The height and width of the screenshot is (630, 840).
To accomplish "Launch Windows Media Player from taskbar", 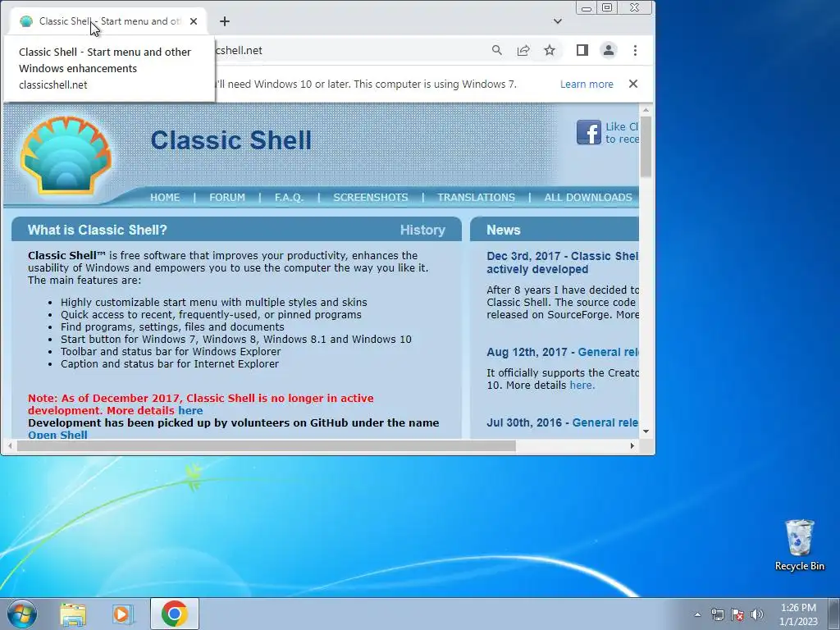I will 122,614.
